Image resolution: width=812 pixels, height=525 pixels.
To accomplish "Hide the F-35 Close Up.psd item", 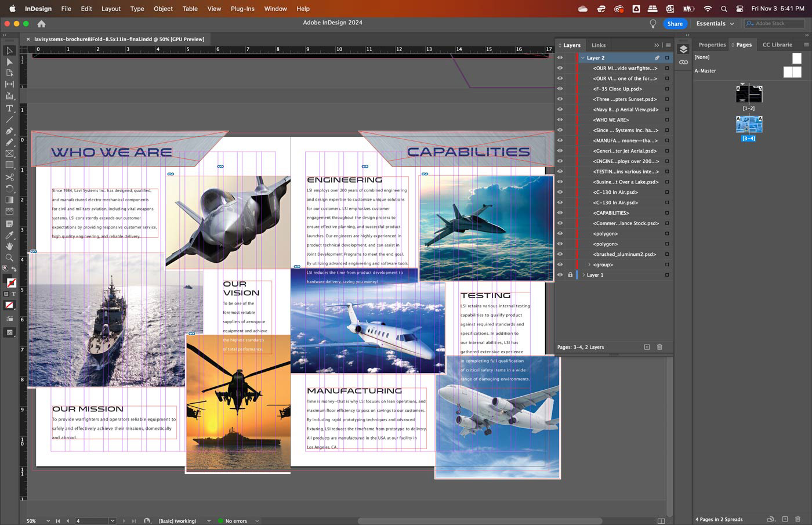I will pos(560,89).
